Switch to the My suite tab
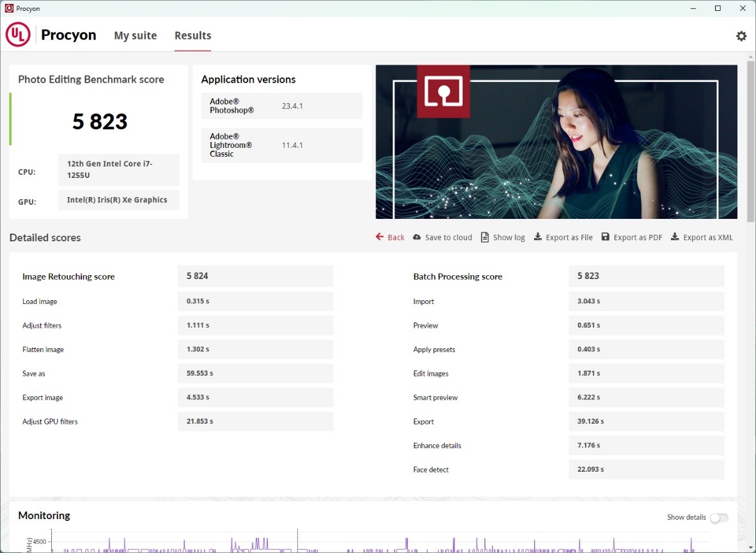Viewport: 756px width, 553px height. [x=135, y=36]
